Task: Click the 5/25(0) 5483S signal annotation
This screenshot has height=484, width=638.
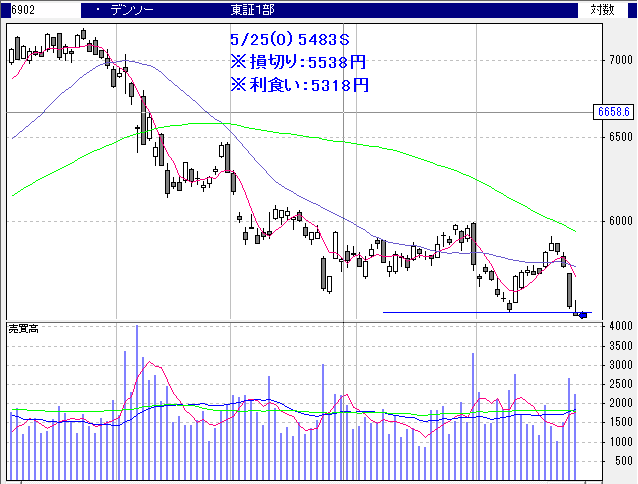Action: tap(288, 40)
